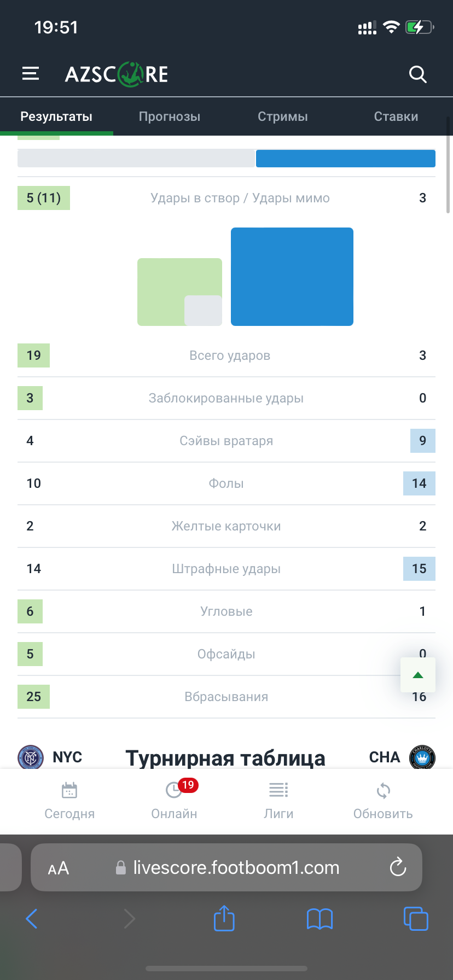This screenshot has width=453, height=980.
Task: Open the hamburger menu
Action: point(31,74)
